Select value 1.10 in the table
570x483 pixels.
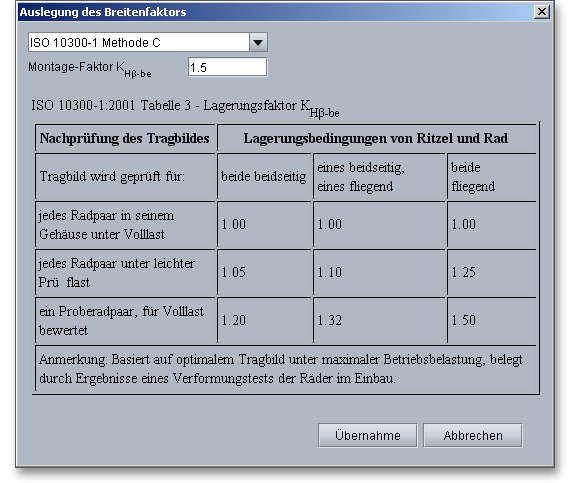click(330, 272)
